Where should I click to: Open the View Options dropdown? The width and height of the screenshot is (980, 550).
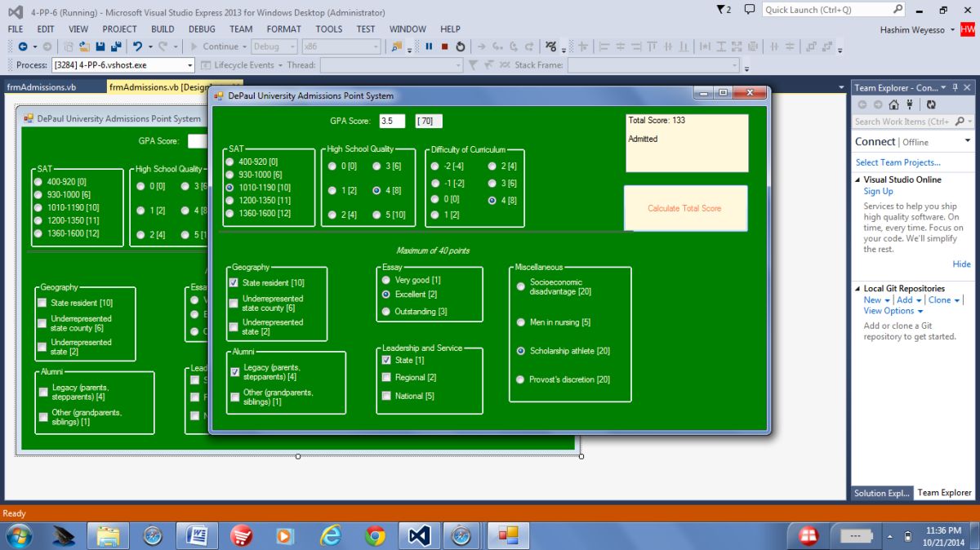pyautogui.click(x=893, y=311)
